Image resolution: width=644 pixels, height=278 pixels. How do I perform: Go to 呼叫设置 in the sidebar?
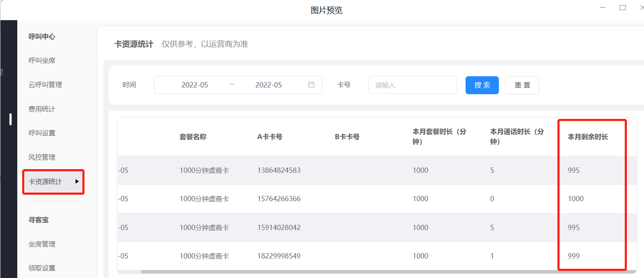click(42, 133)
